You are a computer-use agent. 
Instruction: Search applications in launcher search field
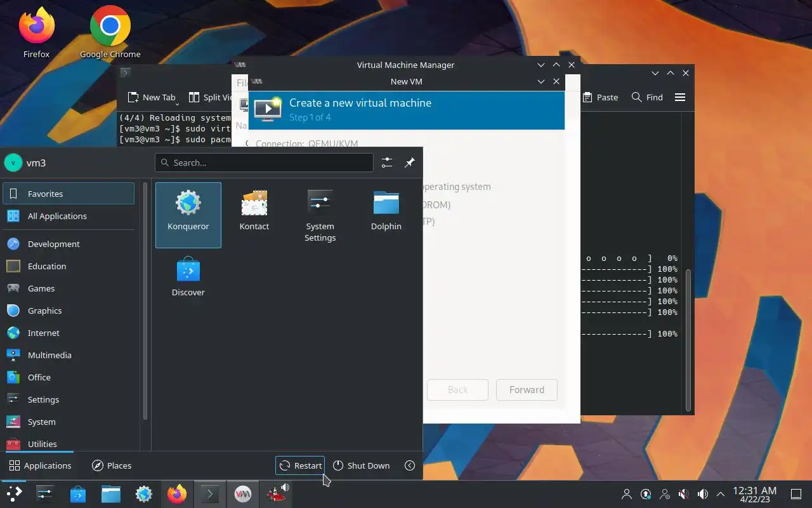[264, 163]
